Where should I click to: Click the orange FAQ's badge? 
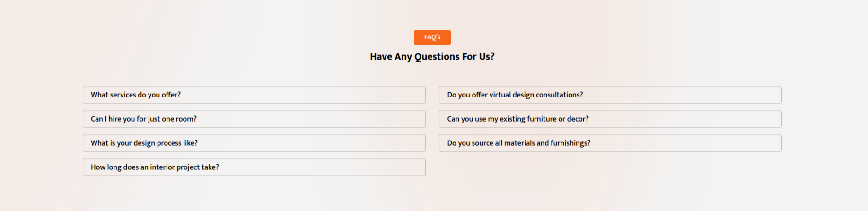point(432,37)
